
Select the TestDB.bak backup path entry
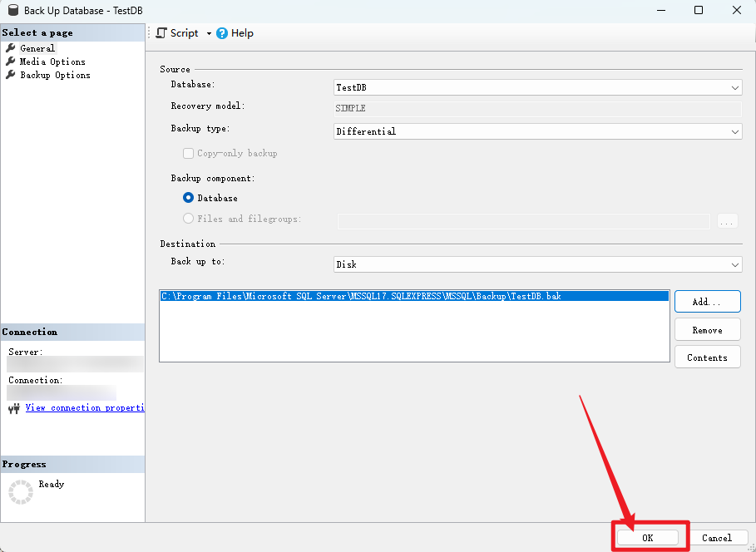[414, 297]
